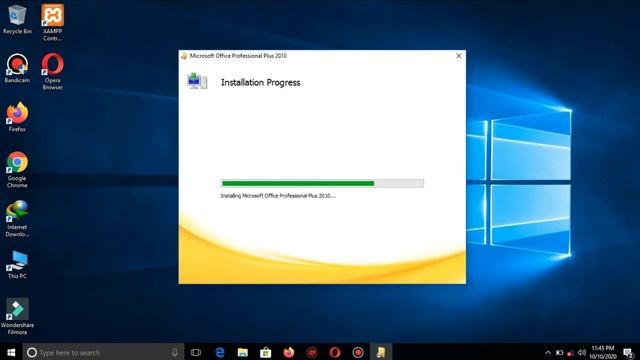Click the Installing Microsoft Office status text
The width and height of the screenshot is (640, 360).
point(278,196)
